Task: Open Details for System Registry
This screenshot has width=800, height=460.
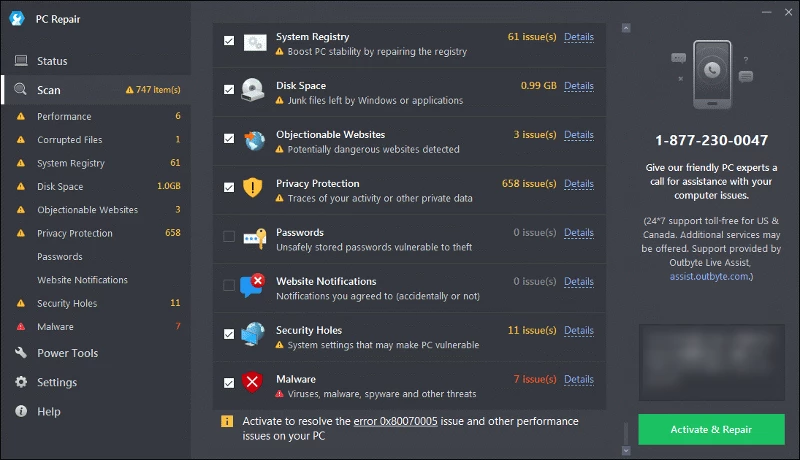Action: [579, 37]
